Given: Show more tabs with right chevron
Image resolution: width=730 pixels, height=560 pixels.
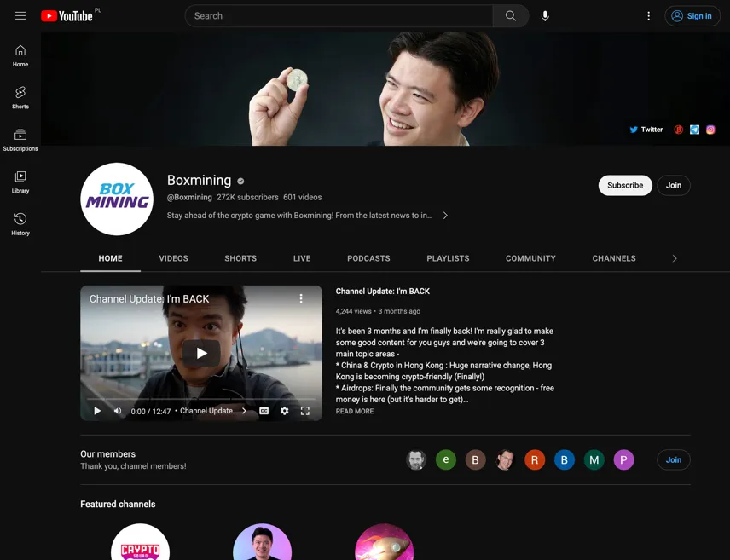Looking at the screenshot, I should (x=674, y=258).
